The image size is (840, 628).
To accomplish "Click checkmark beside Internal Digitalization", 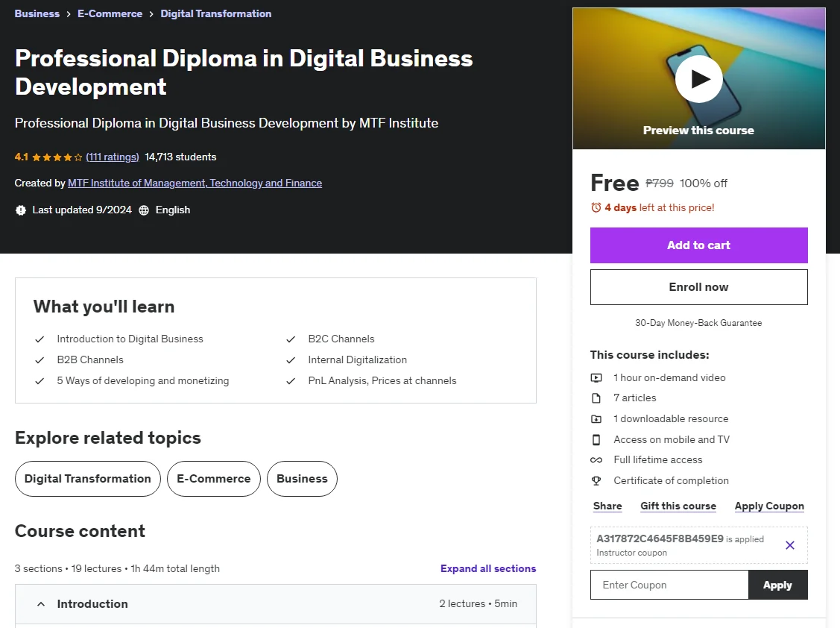I will [291, 360].
